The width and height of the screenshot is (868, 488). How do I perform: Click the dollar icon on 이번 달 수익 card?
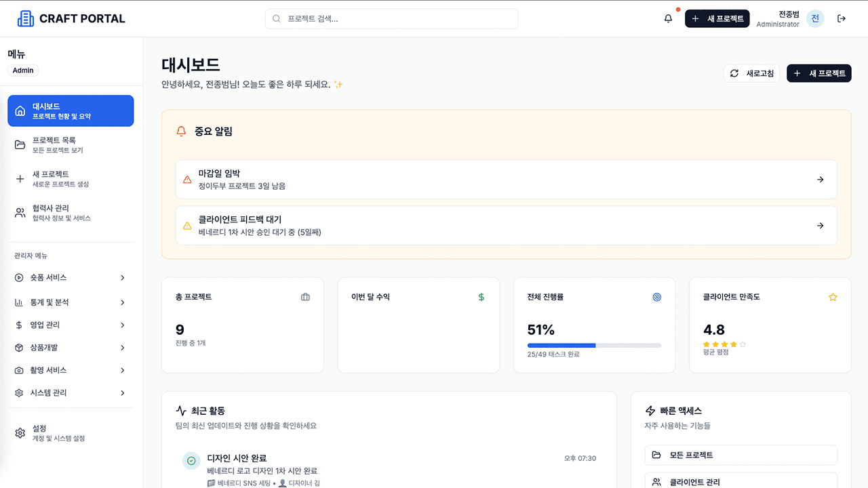tap(481, 296)
